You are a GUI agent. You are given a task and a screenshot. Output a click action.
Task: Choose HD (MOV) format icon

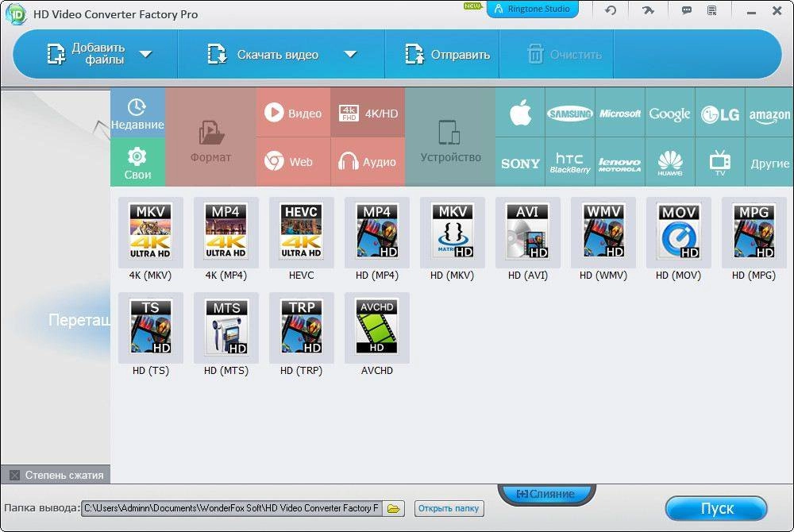pyautogui.click(x=679, y=233)
